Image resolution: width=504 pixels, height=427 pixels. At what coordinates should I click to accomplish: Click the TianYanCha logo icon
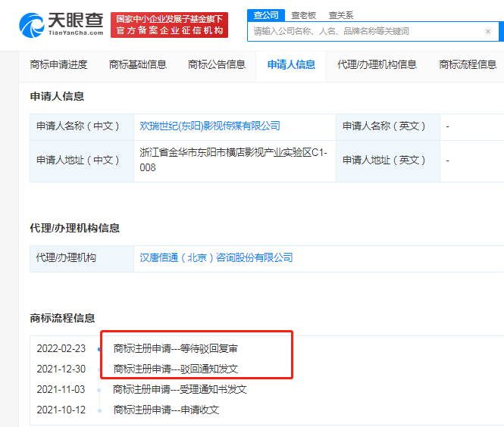32,25
